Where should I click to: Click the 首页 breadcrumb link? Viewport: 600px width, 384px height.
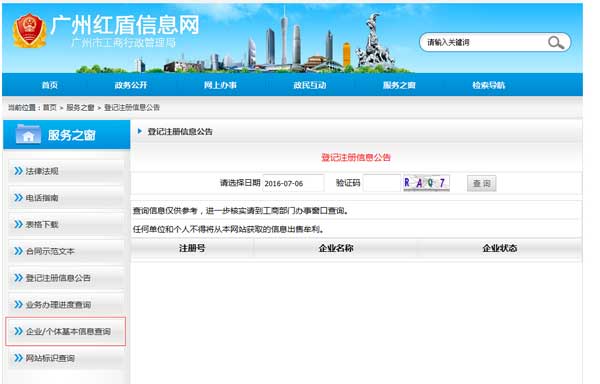[49, 107]
